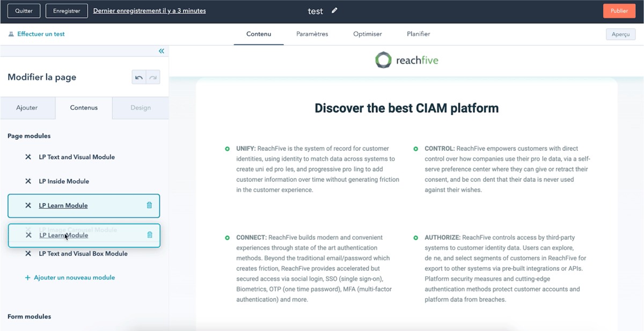Click the X beside the highlighted LP Learn Module

pos(28,205)
